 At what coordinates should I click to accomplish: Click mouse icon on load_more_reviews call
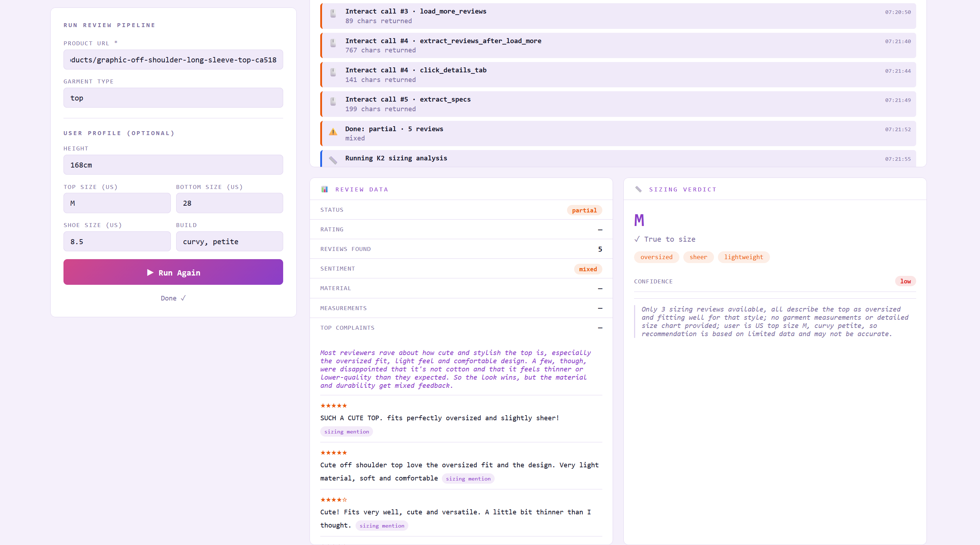click(333, 14)
